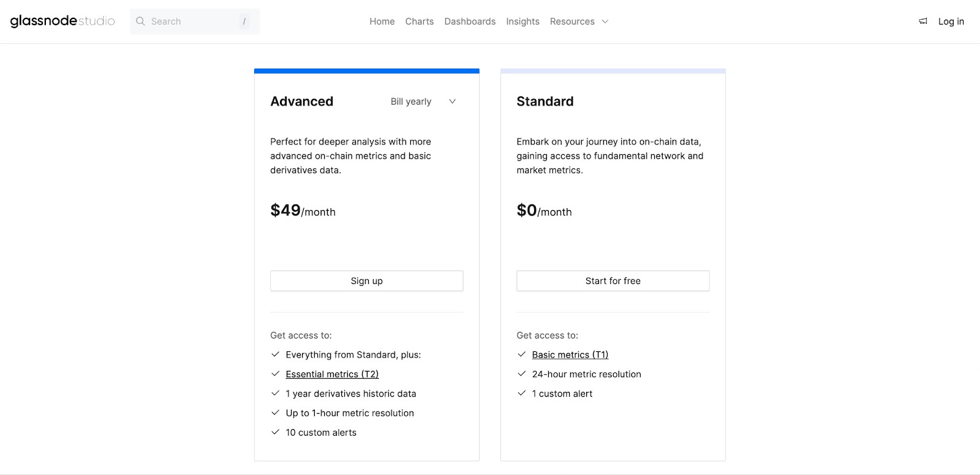Click the glassnode studio logo
This screenshot has width=980, height=475.
click(x=62, y=21)
